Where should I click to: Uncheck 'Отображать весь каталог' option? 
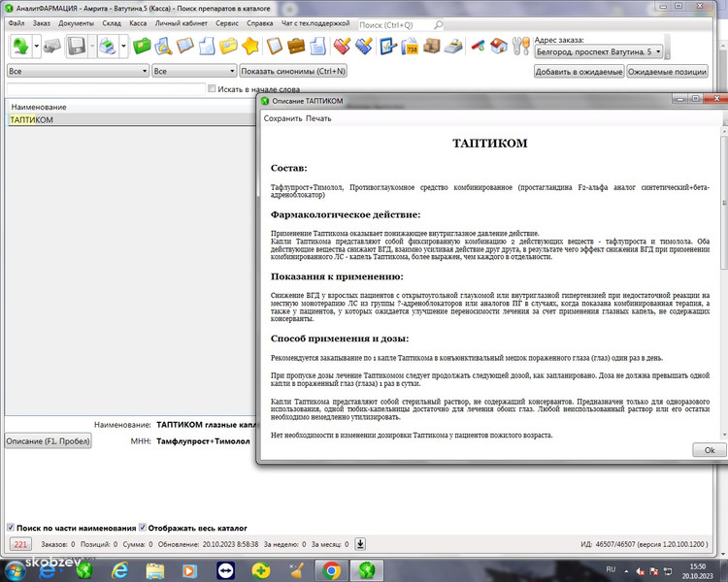pos(143,528)
